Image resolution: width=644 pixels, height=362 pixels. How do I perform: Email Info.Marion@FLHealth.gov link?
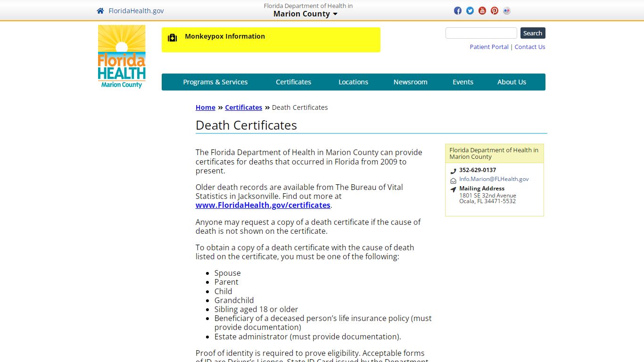click(494, 179)
